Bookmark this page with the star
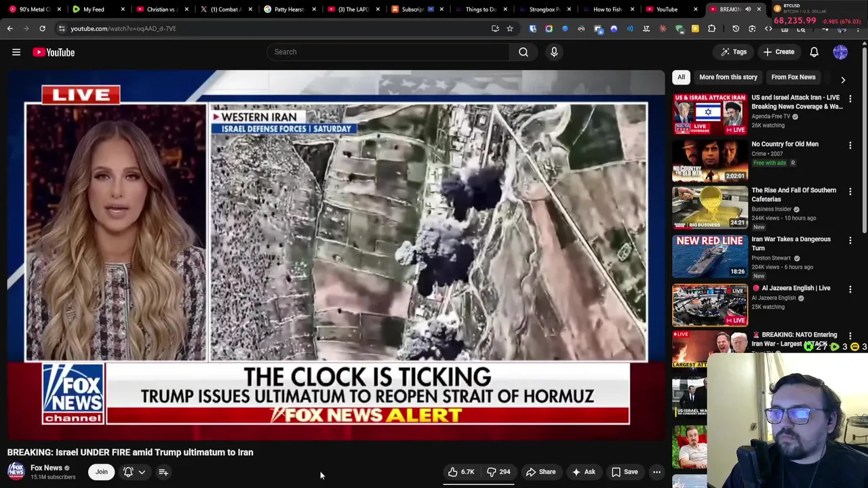Screen dimensions: 868x488 (x=510, y=28)
